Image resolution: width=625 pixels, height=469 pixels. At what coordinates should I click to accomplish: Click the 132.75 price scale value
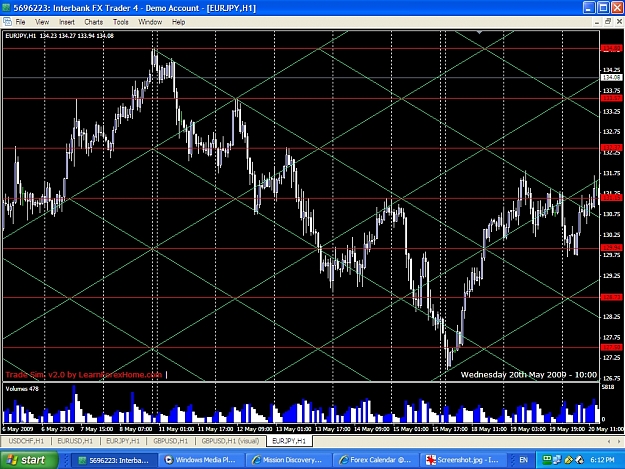612,132
